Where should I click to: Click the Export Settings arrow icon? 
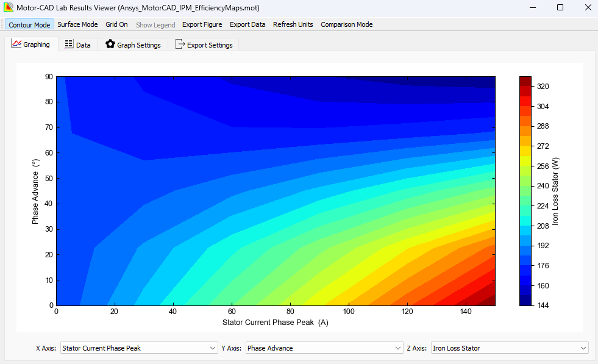point(180,44)
